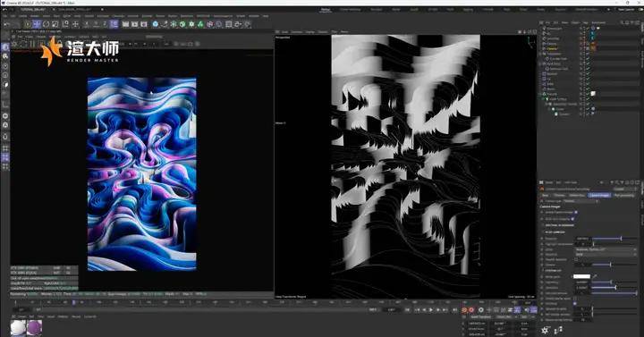Adjust the Exposure slider
This screenshot has height=337, width=644.
(x=614, y=239)
